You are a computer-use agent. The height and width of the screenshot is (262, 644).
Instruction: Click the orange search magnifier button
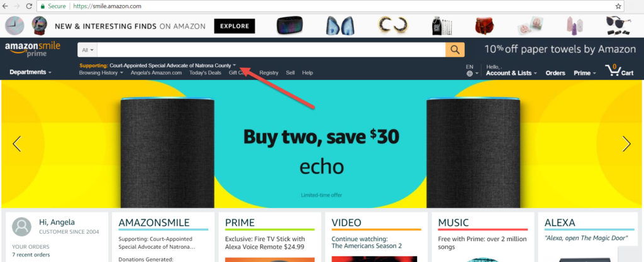455,50
